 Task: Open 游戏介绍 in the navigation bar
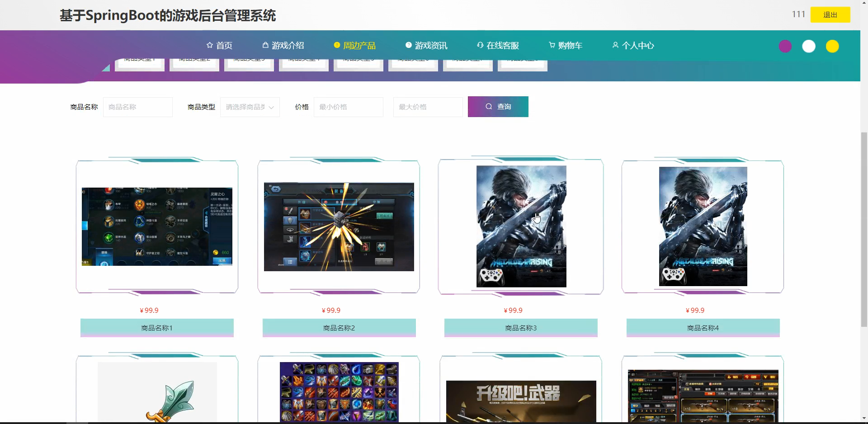coord(283,46)
